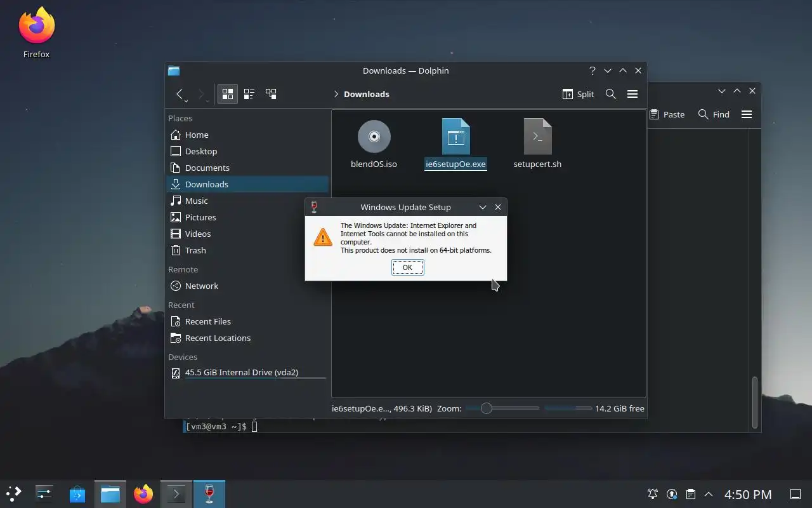Open notifications bell in system tray
812x508 pixels.
point(652,494)
